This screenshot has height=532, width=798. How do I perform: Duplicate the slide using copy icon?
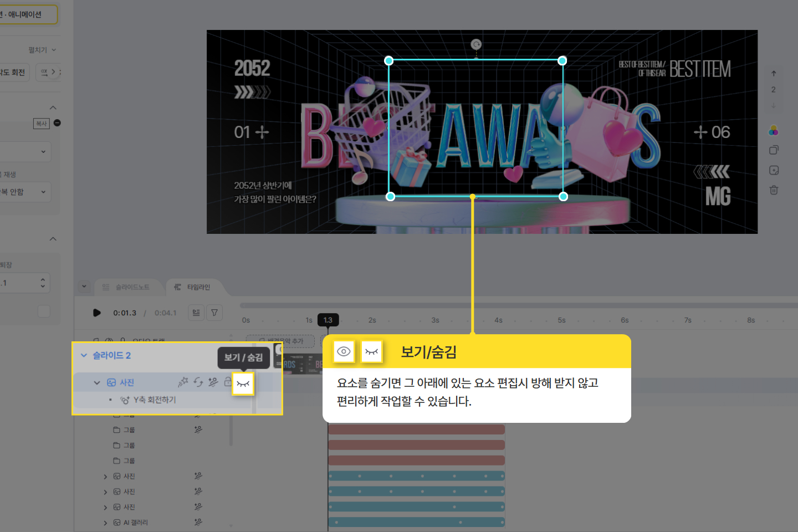point(774,150)
